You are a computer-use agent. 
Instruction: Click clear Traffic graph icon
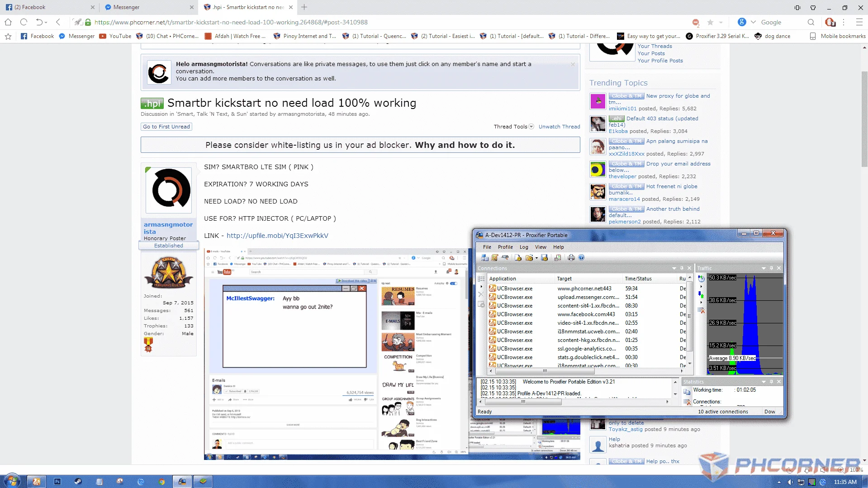coord(702,310)
